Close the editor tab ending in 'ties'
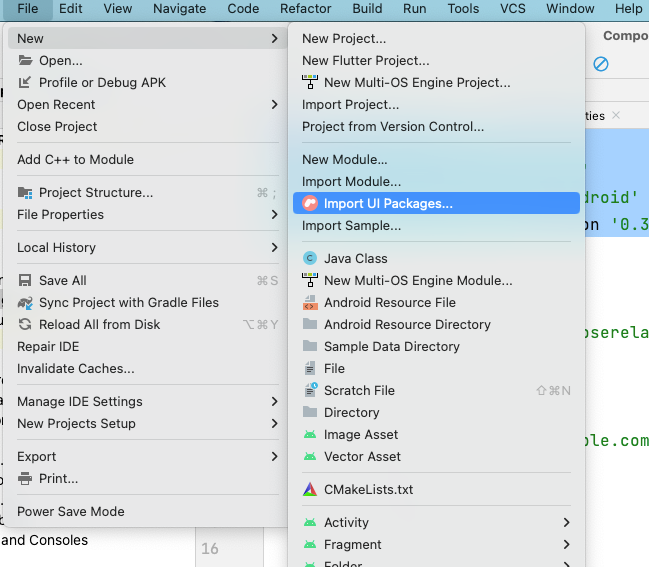Image resolution: width=649 pixels, height=567 pixels. (616, 115)
